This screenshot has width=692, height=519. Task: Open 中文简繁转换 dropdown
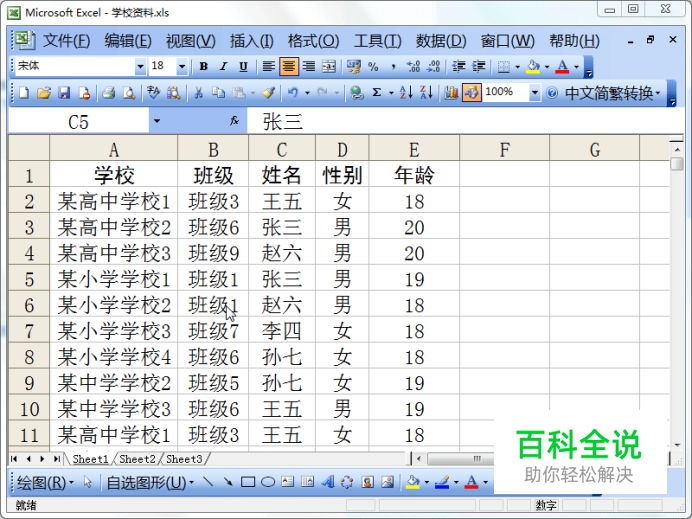tap(613, 93)
